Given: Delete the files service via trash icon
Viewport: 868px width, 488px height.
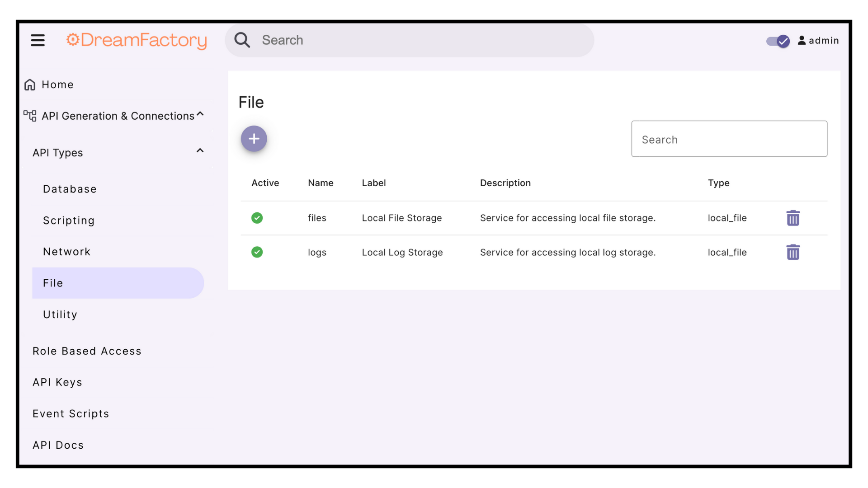Looking at the screenshot, I should [x=793, y=218].
